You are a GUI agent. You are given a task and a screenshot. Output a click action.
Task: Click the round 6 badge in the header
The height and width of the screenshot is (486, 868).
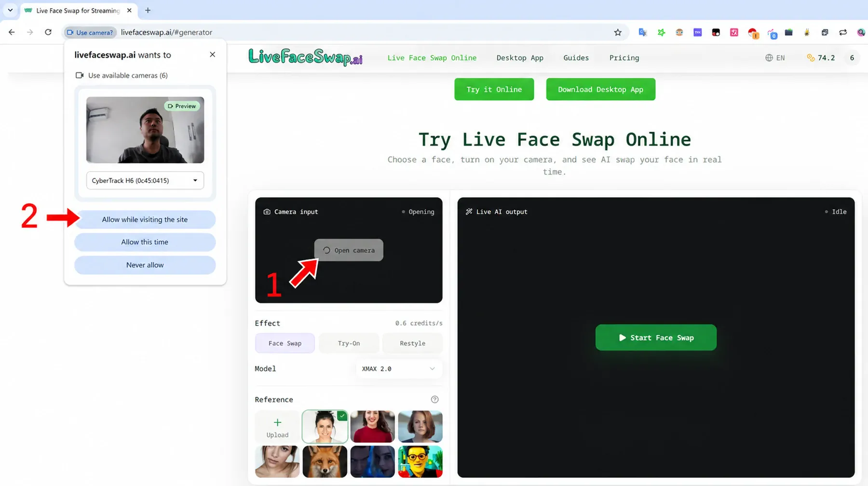point(852,58)
